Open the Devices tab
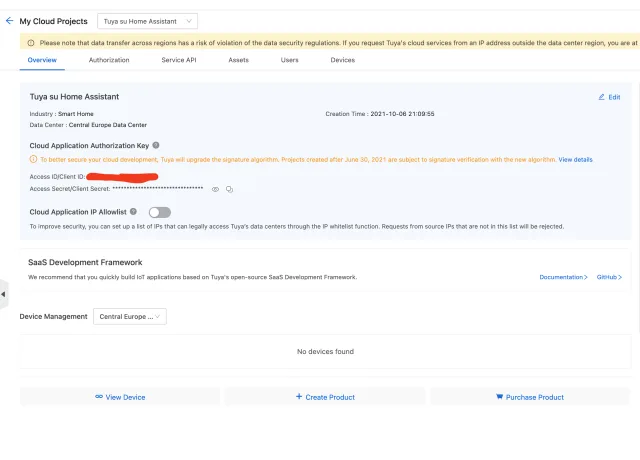This screenshot has width=640, height=460. (x=342, y=61)
